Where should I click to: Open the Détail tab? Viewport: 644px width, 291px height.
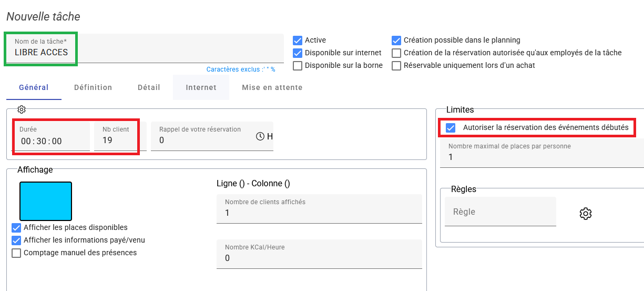point(149,87)
